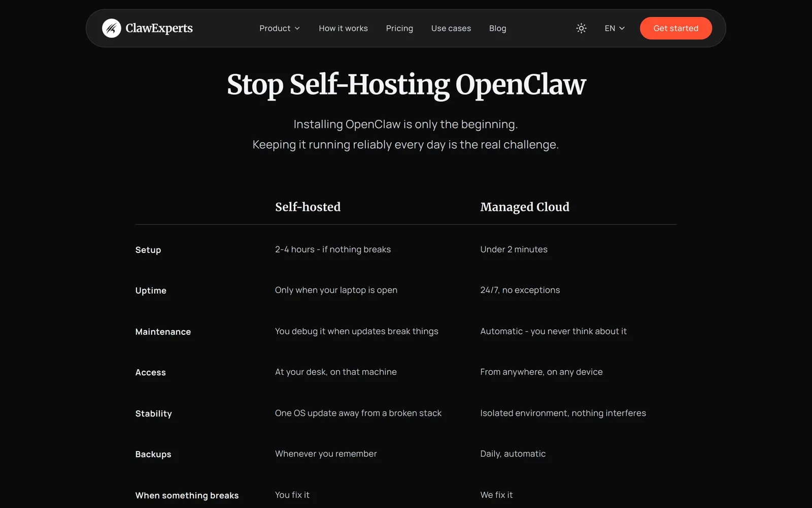Select the Maintenance row label
812x508 pixels.
[163, 332]
